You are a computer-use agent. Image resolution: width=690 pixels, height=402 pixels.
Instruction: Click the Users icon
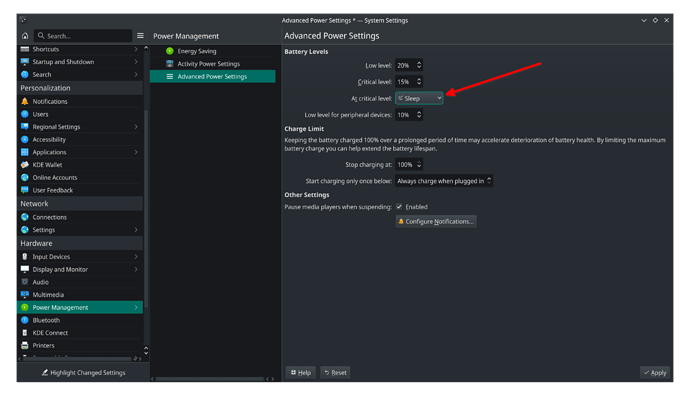coord(25,114)
